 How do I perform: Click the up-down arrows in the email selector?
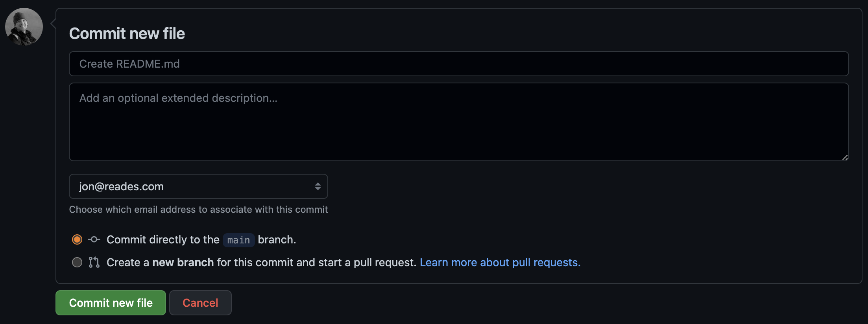tap(318, 186)
